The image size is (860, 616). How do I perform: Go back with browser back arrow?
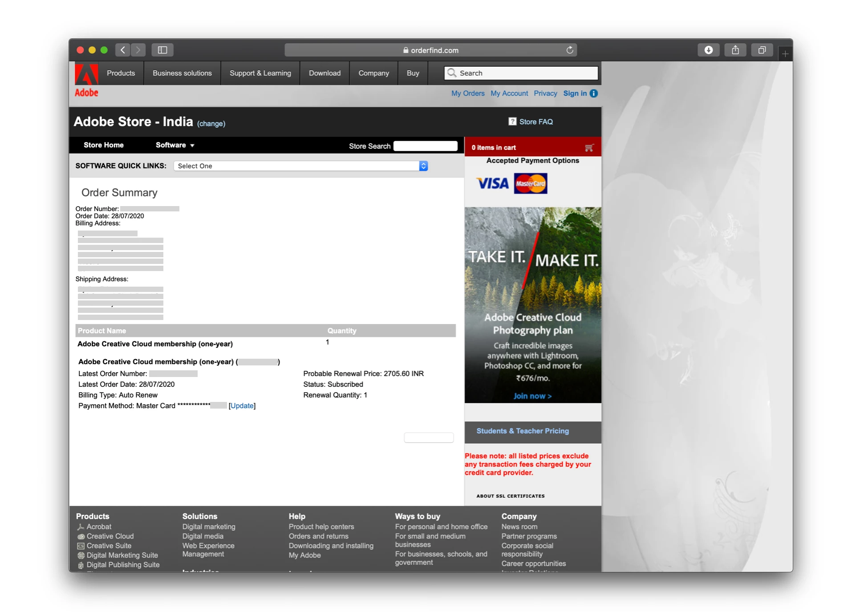tap(123, 50)
